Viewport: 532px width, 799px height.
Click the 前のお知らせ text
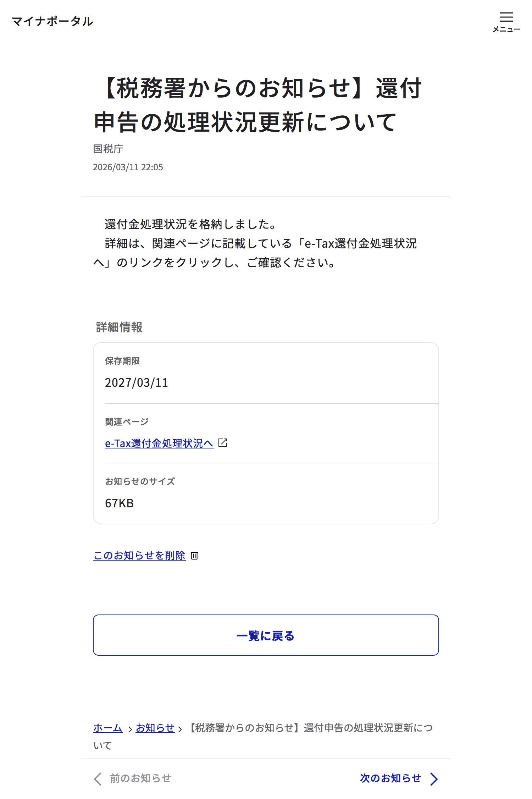140,778
